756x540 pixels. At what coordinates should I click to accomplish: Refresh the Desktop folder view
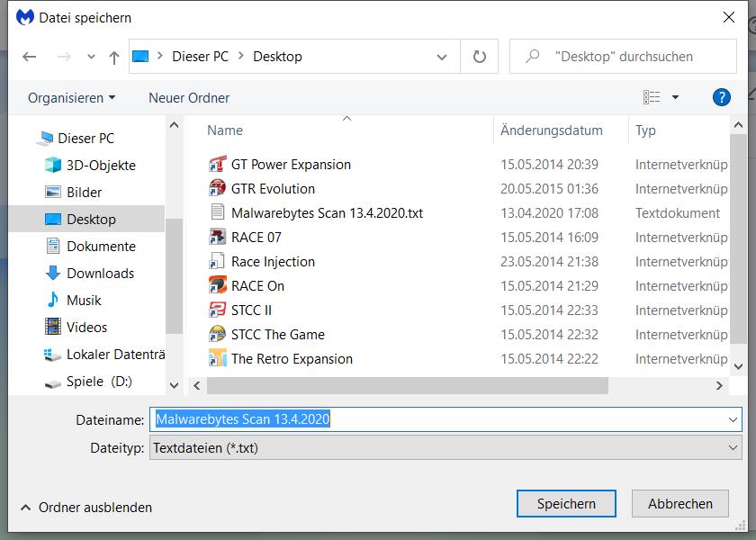pos(479,57)
